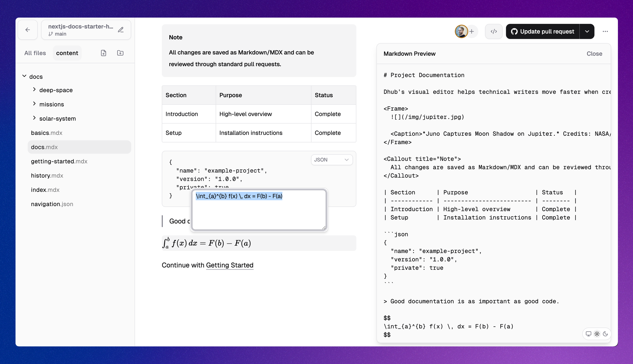Open the three-dot more options menu

tap(605, 31)
